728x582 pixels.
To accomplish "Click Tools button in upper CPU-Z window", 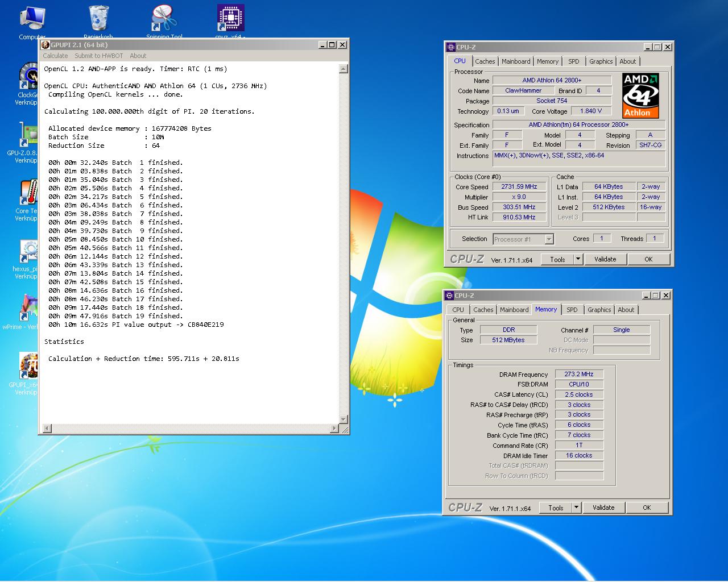I will tap(557, 259).
